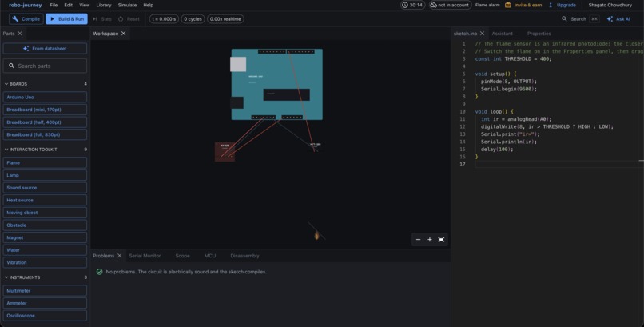Click the Reset simulation control
This screenshot has width=644, height=327.
click(129, 19)
